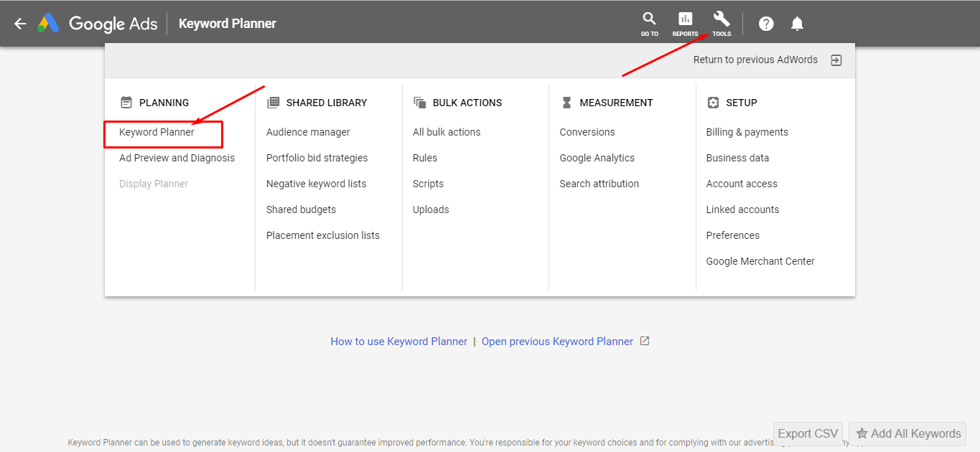980x452 pixels.
Task: Click the SHARED LIBRARY heading
Action: (326, 103)
